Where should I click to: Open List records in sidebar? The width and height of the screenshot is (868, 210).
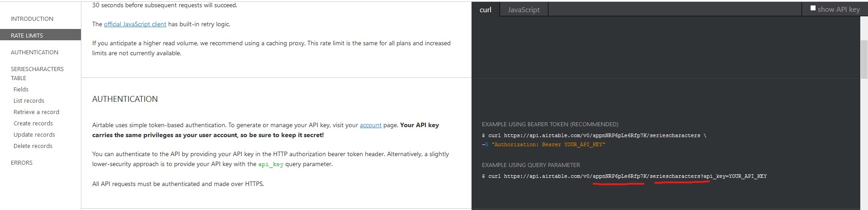29,101
